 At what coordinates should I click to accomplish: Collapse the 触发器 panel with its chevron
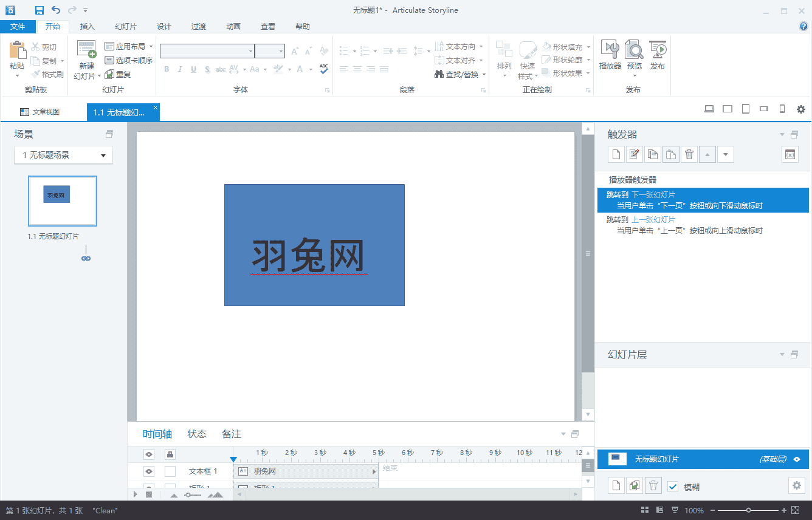782,134
